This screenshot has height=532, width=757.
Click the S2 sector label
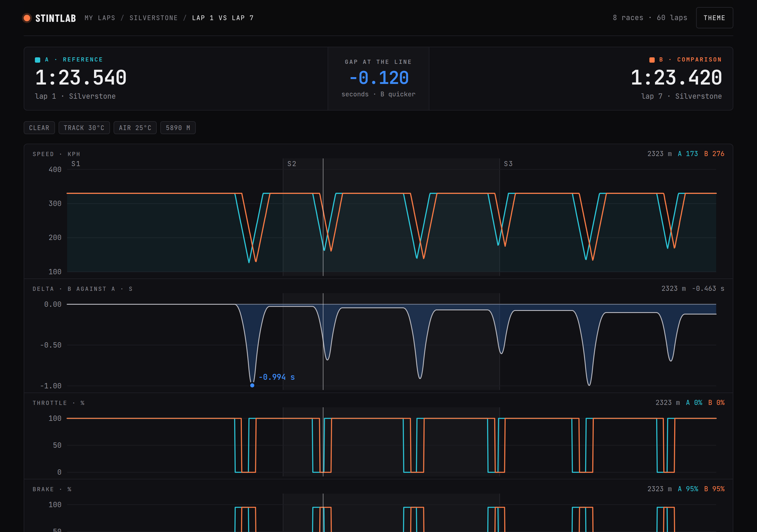tap(292, 164)
